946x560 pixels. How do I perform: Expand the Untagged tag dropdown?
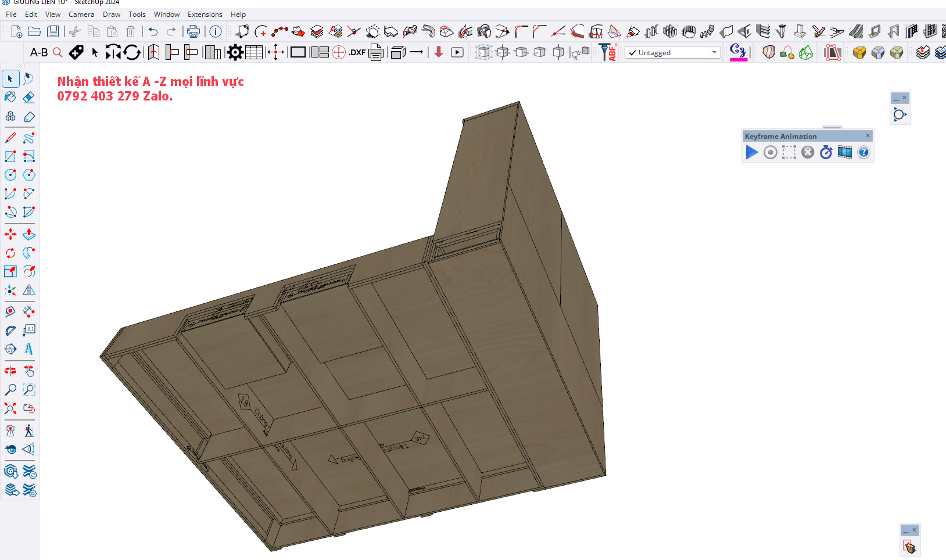click(714, 53)
